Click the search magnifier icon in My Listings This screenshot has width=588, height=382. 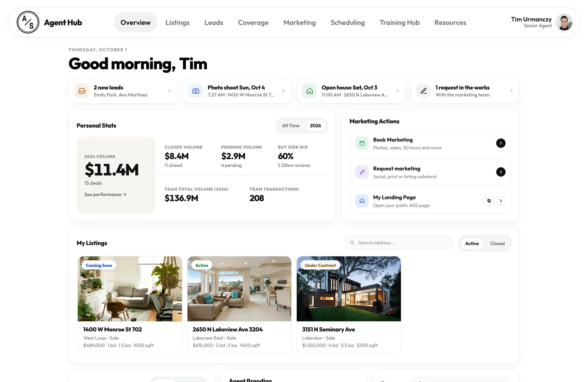click(x=352, y=242)
